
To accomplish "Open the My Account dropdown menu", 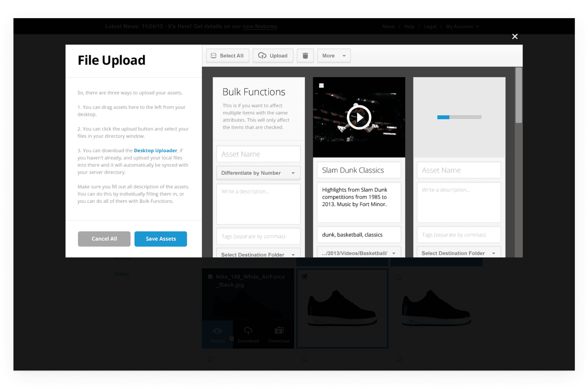I will pyautogui.click(x=462, y=26).
